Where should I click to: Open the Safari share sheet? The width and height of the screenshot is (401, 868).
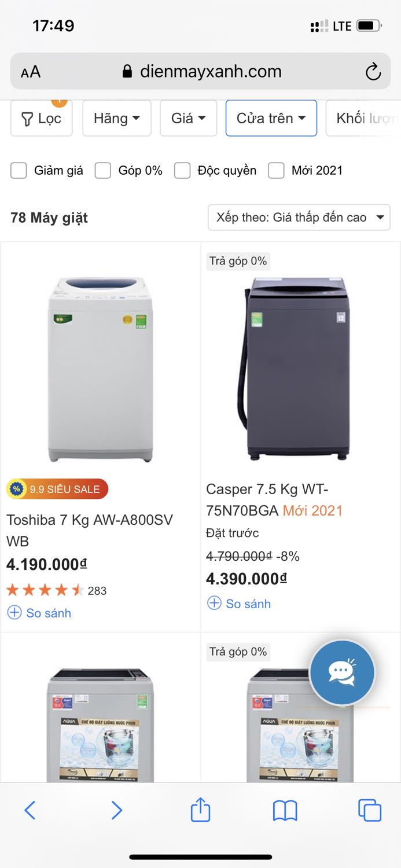click(200, 810)
